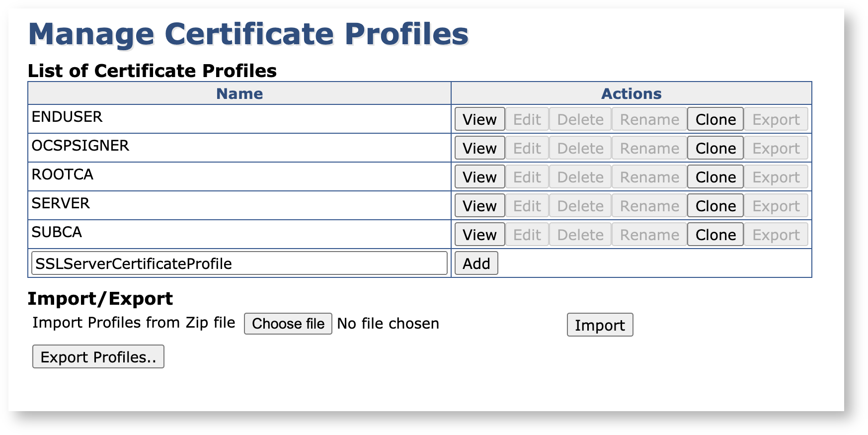Clone the ENDUSER profile
868x435 pixels.
715,119
